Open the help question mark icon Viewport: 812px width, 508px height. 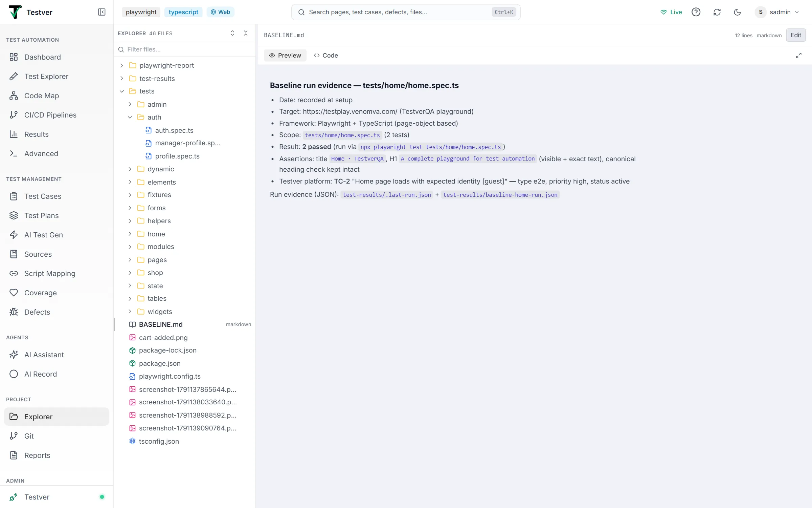696,12
